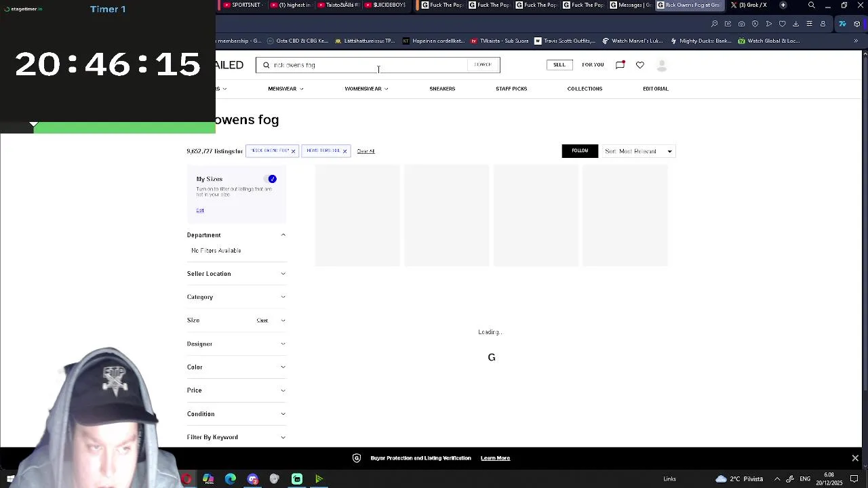Close the Buyer Protection banner
This screenshot has width=868, height=488.
coord(855,458)
